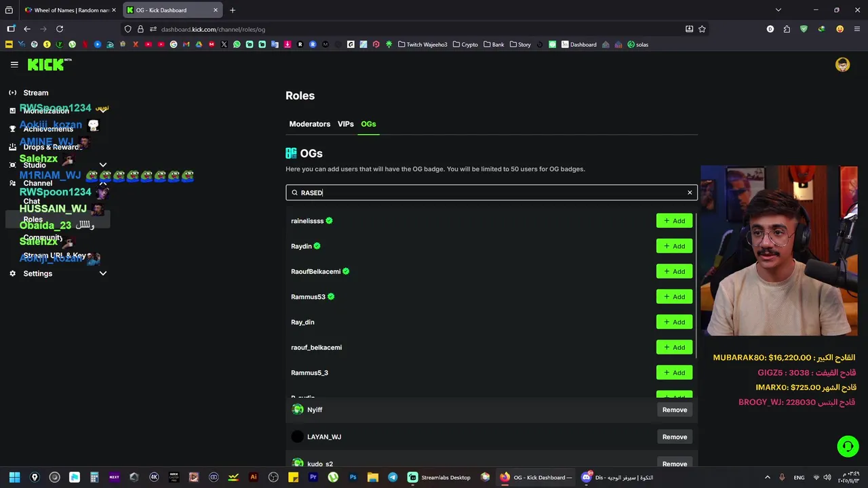Add rainelissss as OG
868x488 pixels.
pyautogui.click(x=674, y=221)
